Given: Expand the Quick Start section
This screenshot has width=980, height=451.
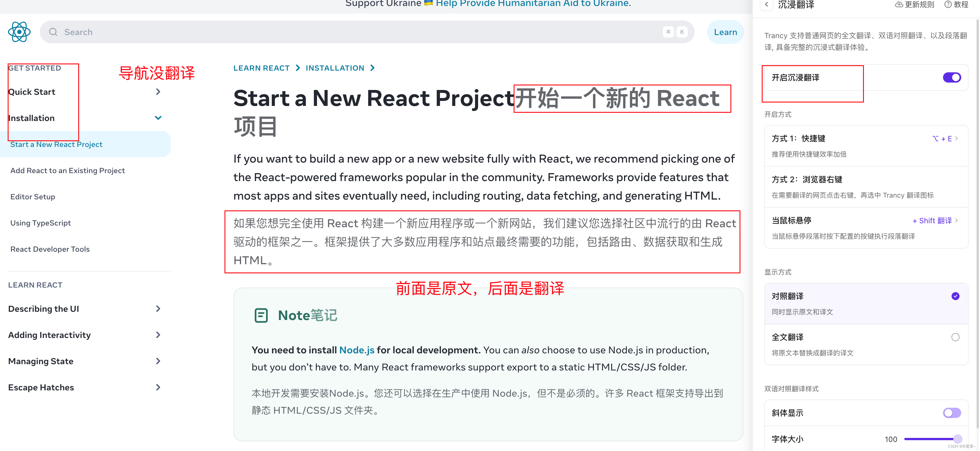Looking at the screenshot, I should coord(158,92).
